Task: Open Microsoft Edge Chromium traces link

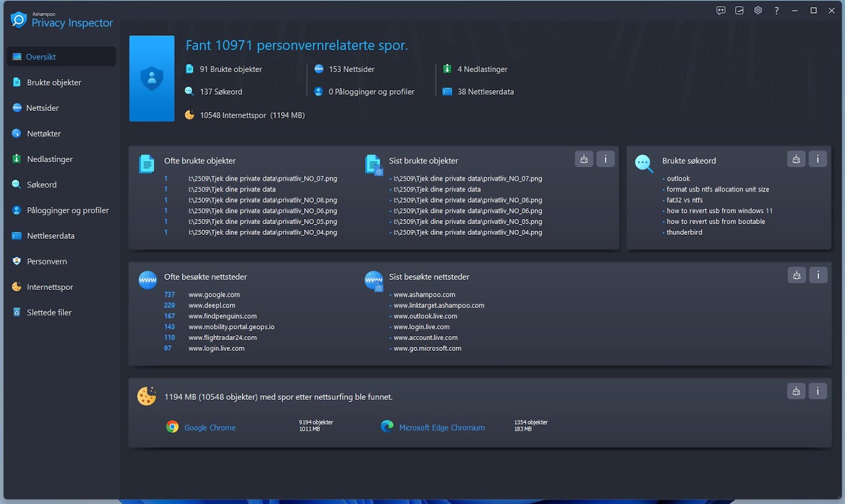Action: point(442,428)
